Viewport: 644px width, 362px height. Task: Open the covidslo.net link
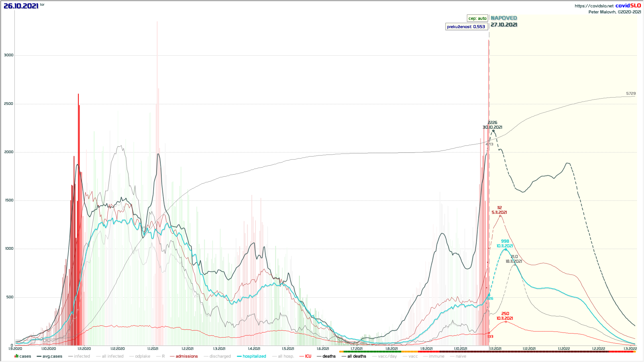[594, 6]
